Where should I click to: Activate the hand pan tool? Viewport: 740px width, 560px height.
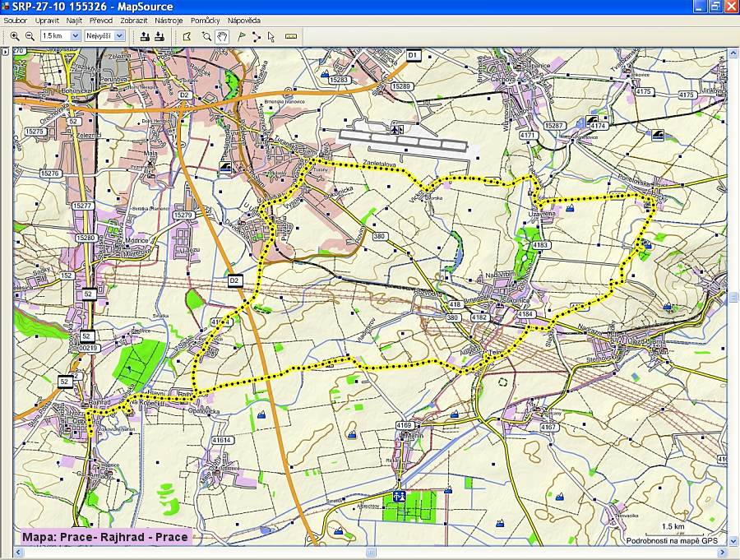[x=222, y=36]
